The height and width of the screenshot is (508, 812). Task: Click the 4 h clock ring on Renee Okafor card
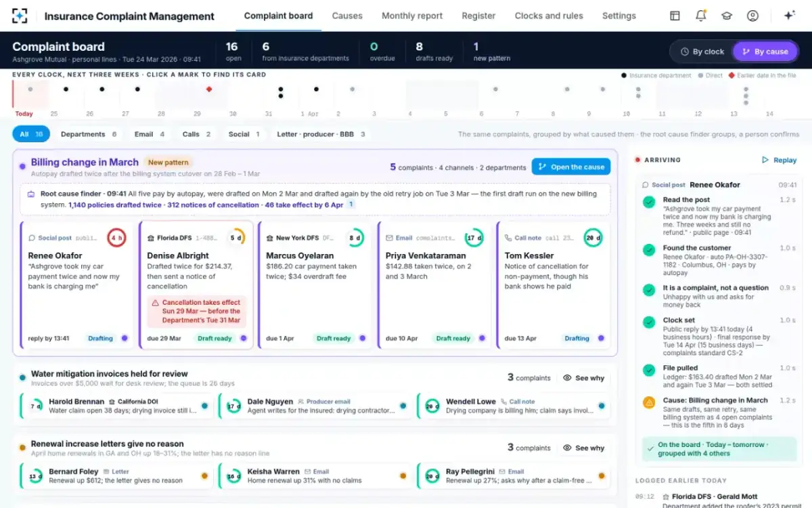[116, 238]
